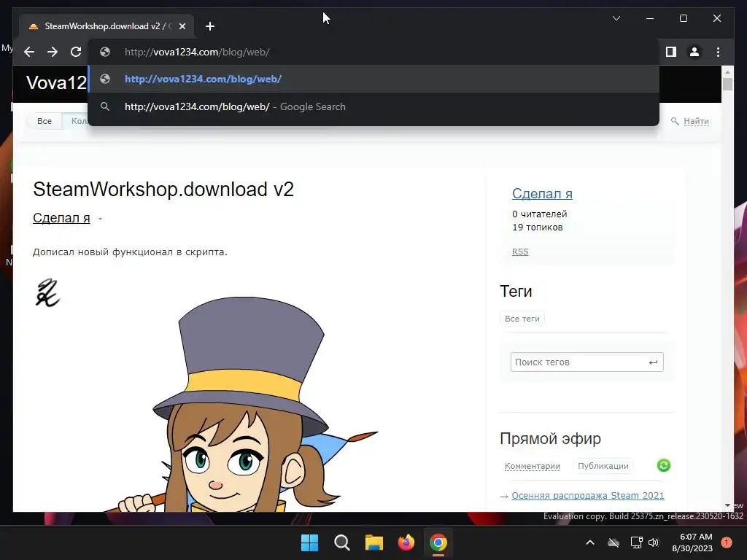Click the SteamWorkshop.download v2 article title
The image size is (747, 560).
click(x=163, y=189)
